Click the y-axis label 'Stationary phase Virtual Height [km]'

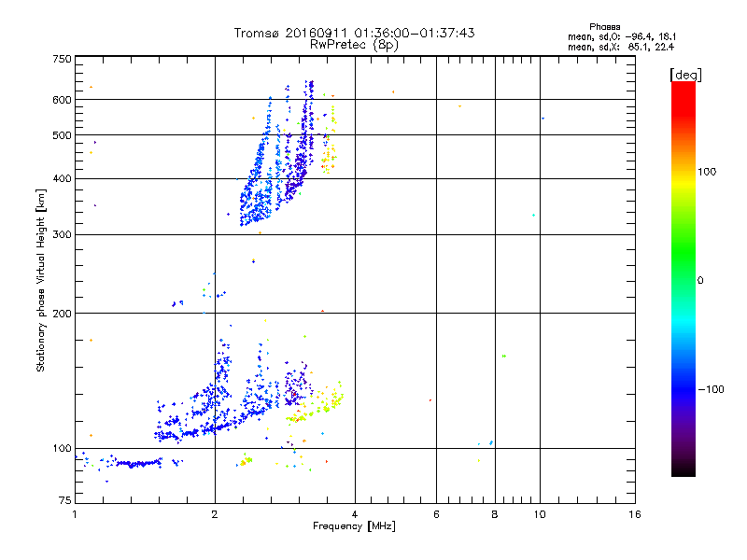pyautogui.click(x=41, y=280)
